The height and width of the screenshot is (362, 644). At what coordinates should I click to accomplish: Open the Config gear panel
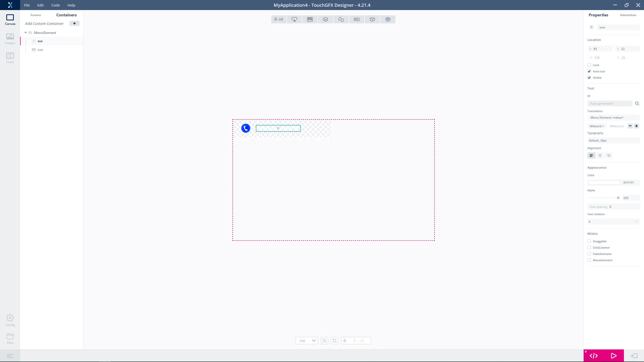[10, 320]
